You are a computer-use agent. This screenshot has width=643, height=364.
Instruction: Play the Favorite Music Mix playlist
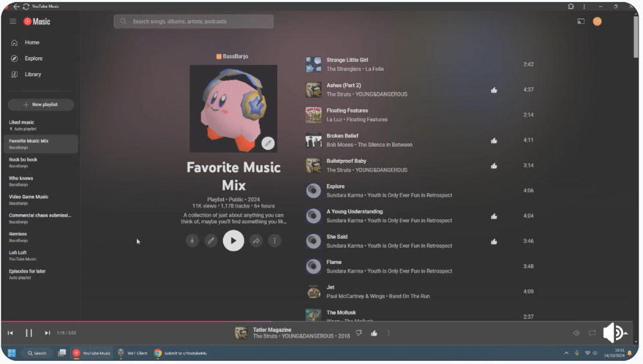tap(233, 241)
